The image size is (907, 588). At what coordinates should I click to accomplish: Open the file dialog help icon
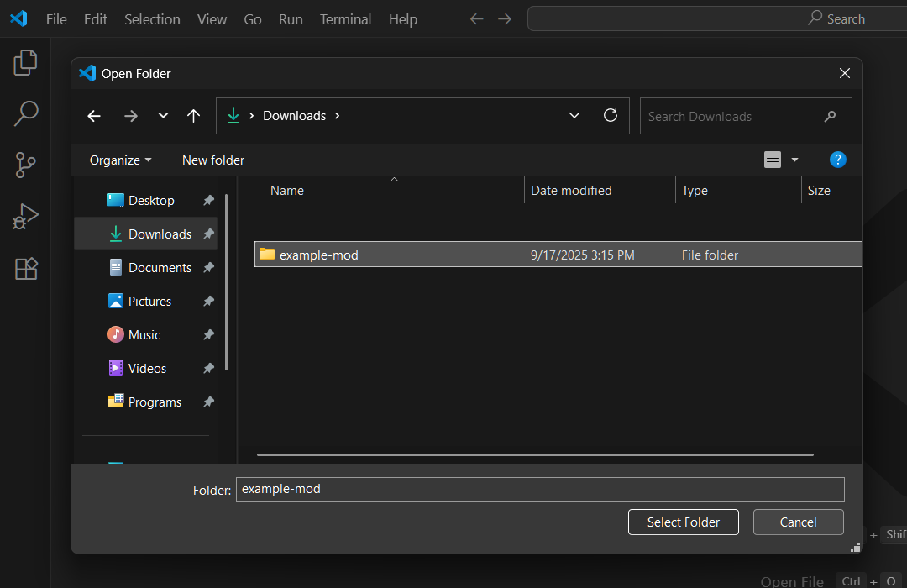[x=837, y=160]
